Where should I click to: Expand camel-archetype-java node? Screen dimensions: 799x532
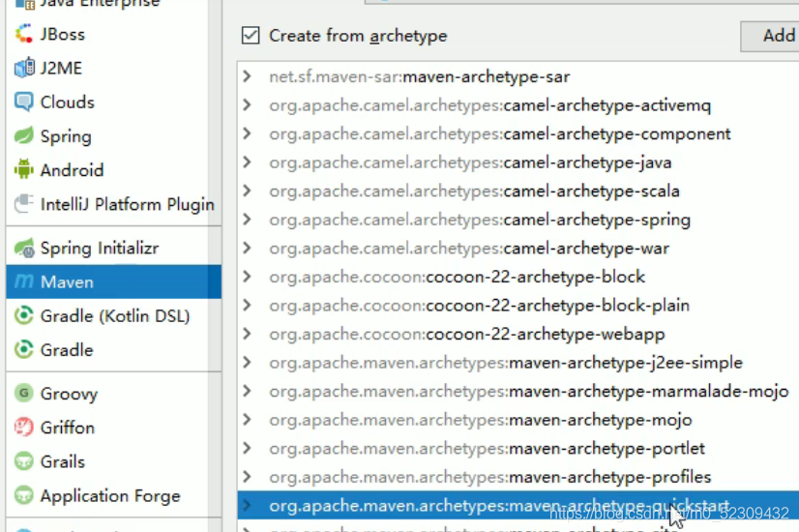pyautogui.click(x=247, y=163)
